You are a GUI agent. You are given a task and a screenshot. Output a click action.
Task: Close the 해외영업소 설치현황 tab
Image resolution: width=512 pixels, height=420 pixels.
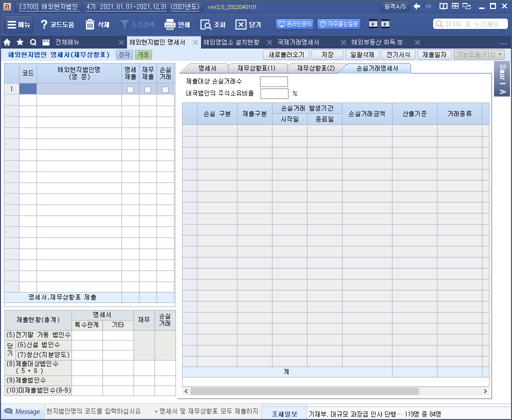269,42
